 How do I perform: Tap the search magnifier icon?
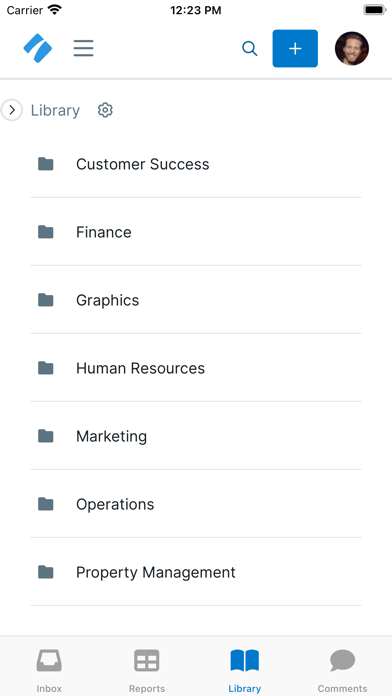point(250,48)
